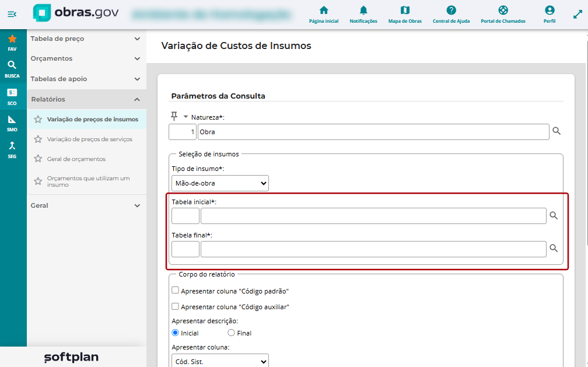Open FAV favorites star in sidebar
Image resolution: width=588 pixels, height=367 pixels.
tap(12, 43)
